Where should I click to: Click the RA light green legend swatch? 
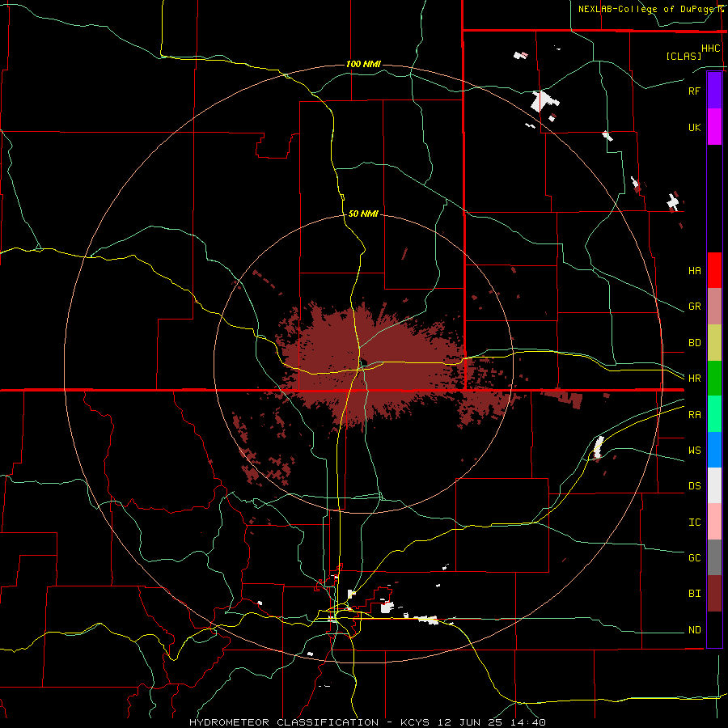(714, 413)
